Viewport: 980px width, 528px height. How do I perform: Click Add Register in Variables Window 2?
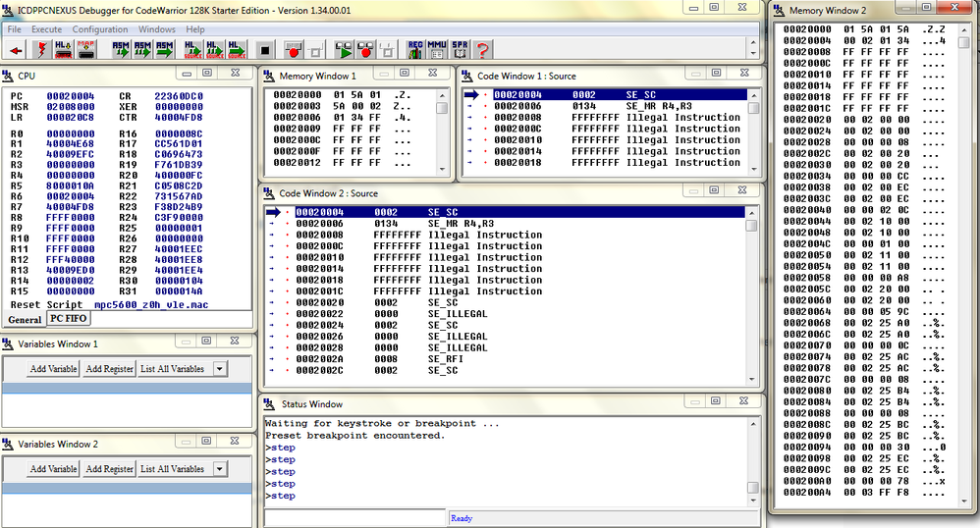pyautogui.click(x=109, y=469)
